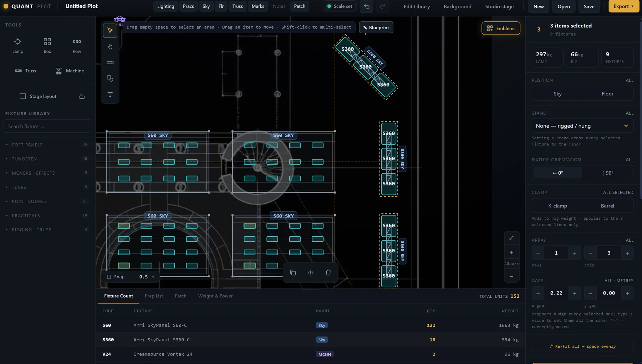Viewport: 642px width, 364px height.
Task: Select the Row tool
Action: 77,46
